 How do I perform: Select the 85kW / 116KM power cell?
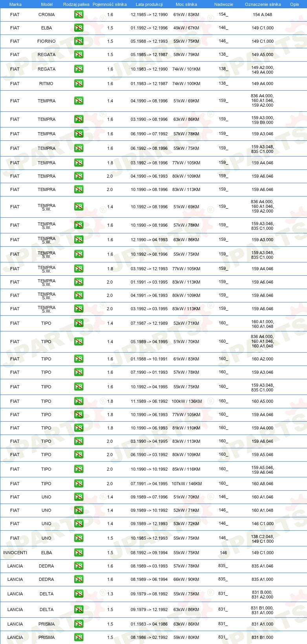coord(186,469)
